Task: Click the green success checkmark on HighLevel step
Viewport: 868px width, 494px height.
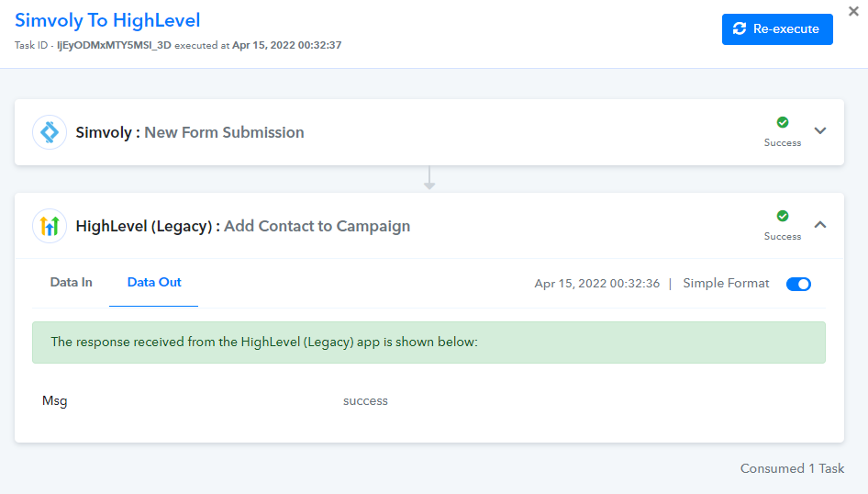Action: click(782, 216)
